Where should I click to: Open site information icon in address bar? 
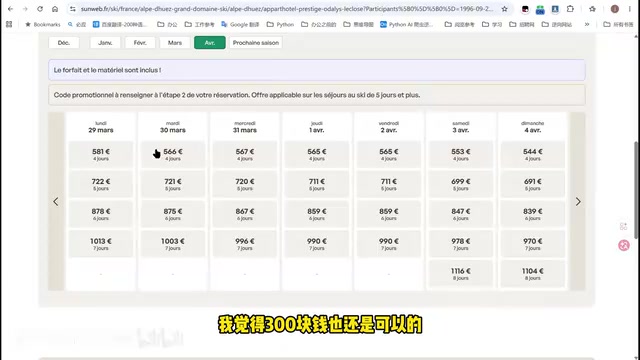coord(72,9)
